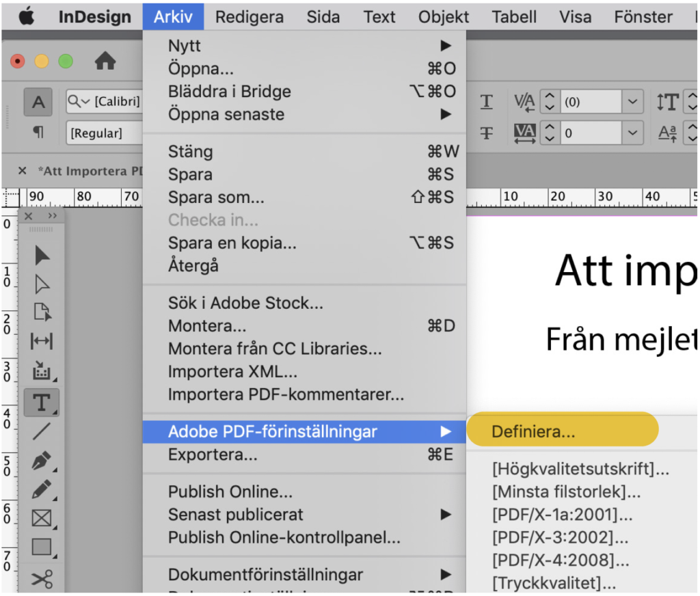Switch to Character Formatting Controls (A)
700x596 pixels.
click(38, 102)
